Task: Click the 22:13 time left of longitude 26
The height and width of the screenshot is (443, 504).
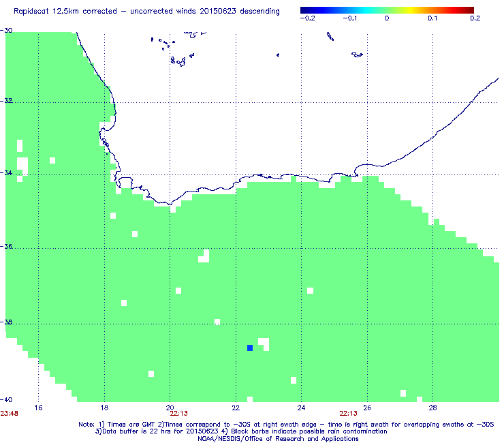Action: [x=349, y=414]
